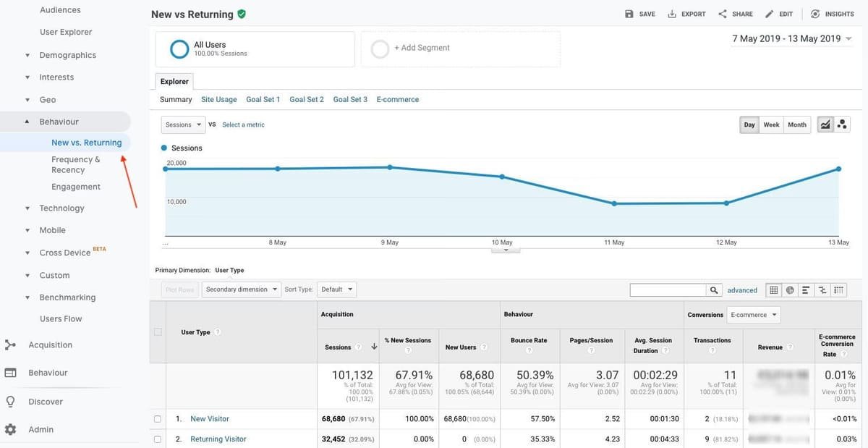Click help icon beside Sessions column
868x448 pixels.
[x=358, y=347]
